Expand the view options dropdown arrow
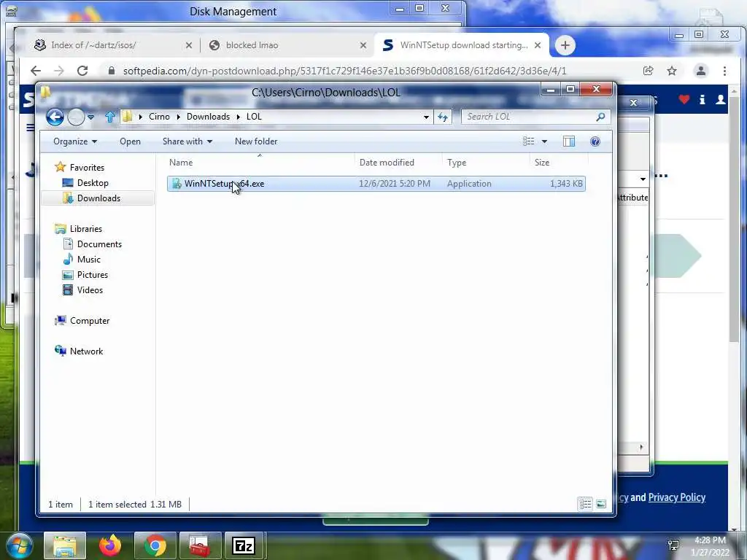This screenshot has height=560, width=747. (x=544, y=141)
